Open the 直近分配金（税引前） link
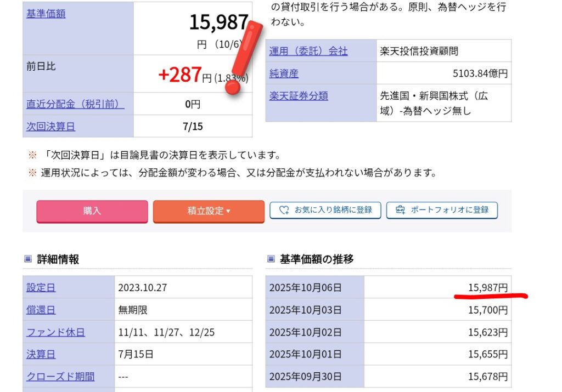 click(x=75, y=104)
